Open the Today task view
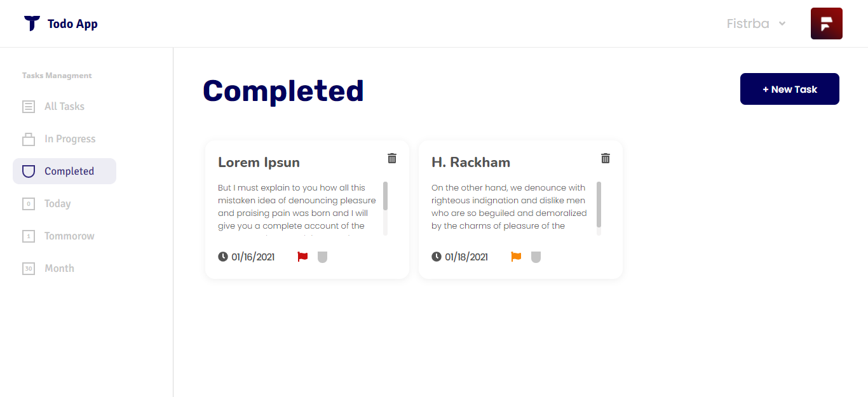Viewport: 868px width, 397px height. 57,204
